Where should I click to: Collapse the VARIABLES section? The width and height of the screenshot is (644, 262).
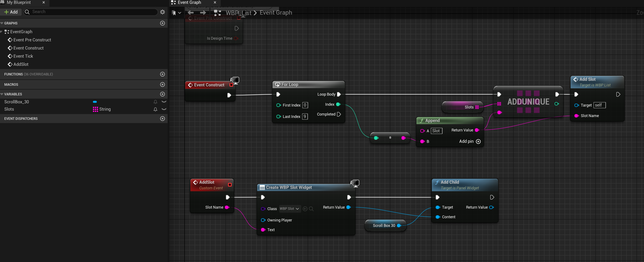pyautogui.click(x=2, y=94)
